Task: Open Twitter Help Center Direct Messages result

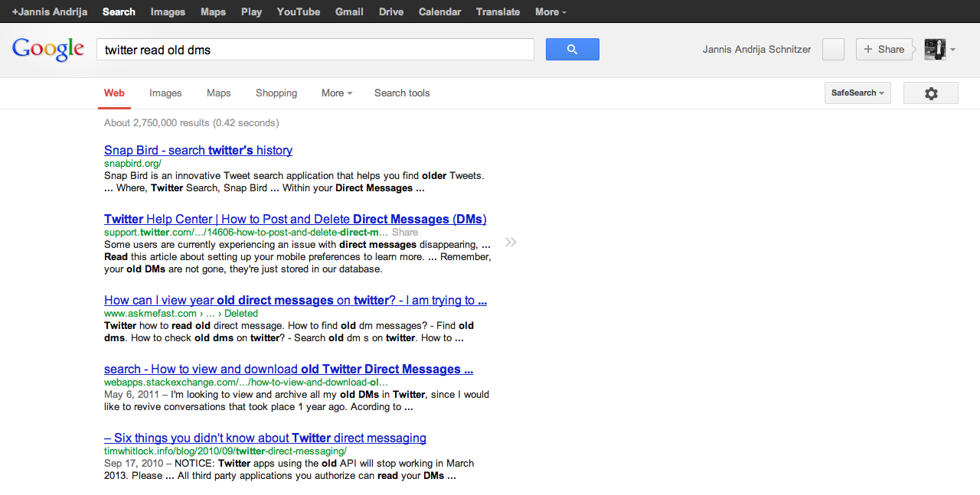Action: pos(296,219)
